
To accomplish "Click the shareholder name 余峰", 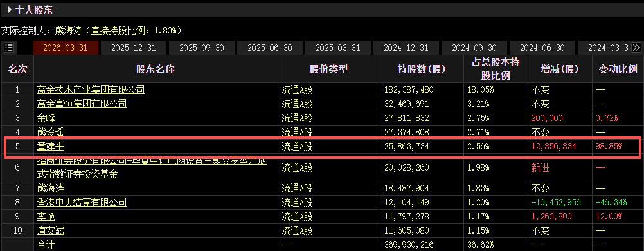I will pos(46,118).
